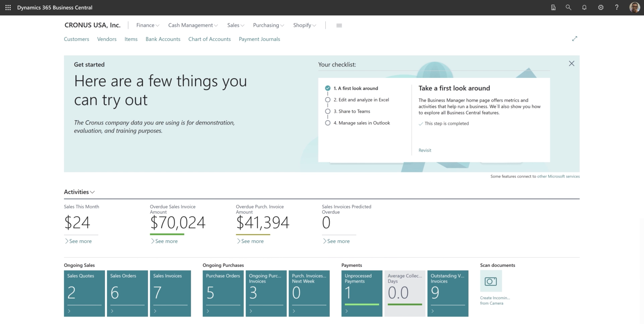Click the Sales Quotes tile arrow
The image size is (644, 324).
click(x=69, y=311)
